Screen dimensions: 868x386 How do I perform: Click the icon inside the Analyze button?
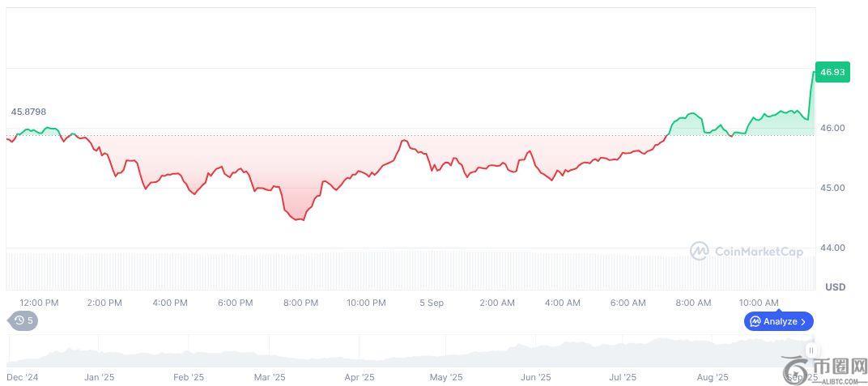755,321
